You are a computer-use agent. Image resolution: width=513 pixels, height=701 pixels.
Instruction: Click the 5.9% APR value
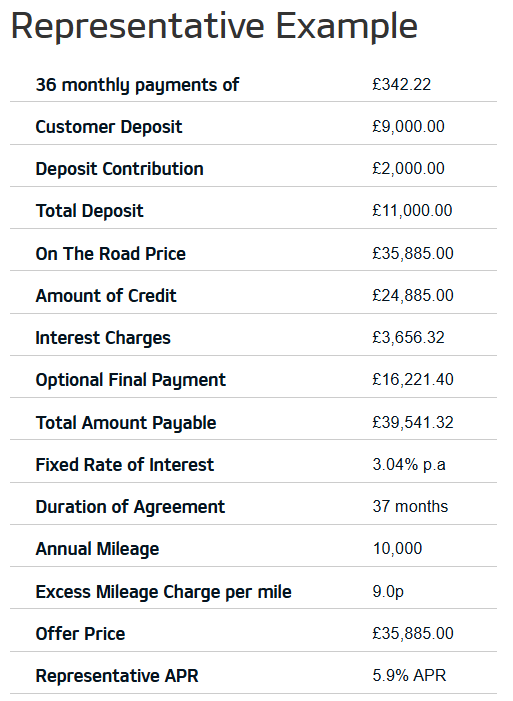click(409, 676)
